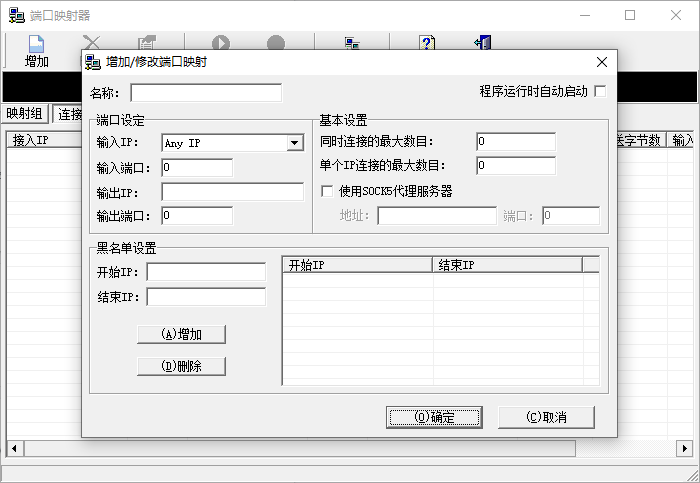
Task: Click the edit/modify toolbar icon in main window
Action: click(147, 43)
